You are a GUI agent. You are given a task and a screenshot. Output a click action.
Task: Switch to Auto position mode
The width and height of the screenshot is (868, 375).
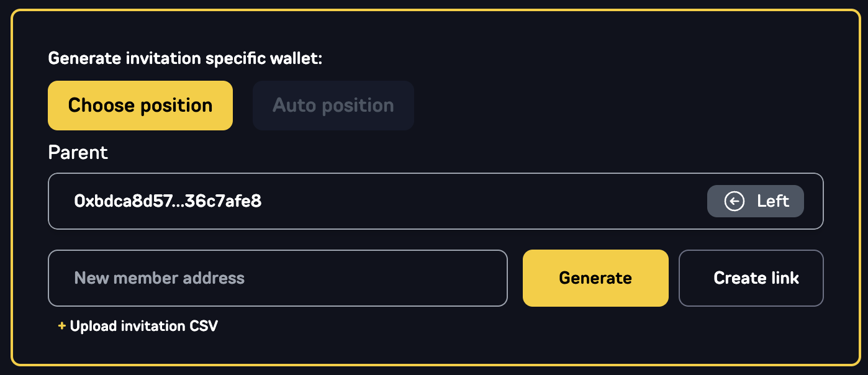click(333, 106)
